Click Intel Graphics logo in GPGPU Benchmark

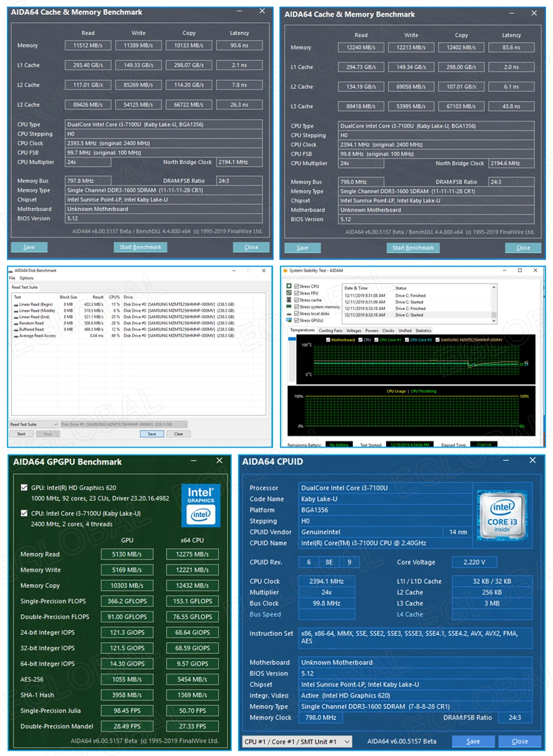201,505
